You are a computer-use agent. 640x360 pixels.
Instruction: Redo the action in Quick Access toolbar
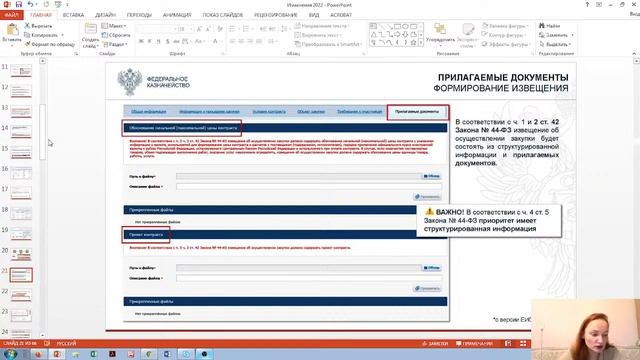[x=46, y=4]
